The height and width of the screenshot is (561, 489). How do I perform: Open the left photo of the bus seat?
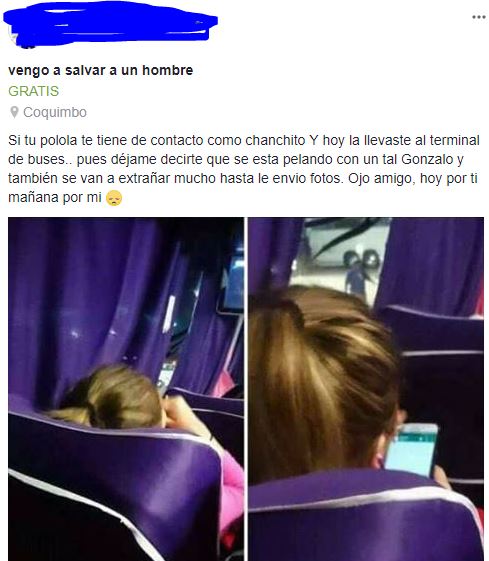pyautogui.click(x=126, y=389)
